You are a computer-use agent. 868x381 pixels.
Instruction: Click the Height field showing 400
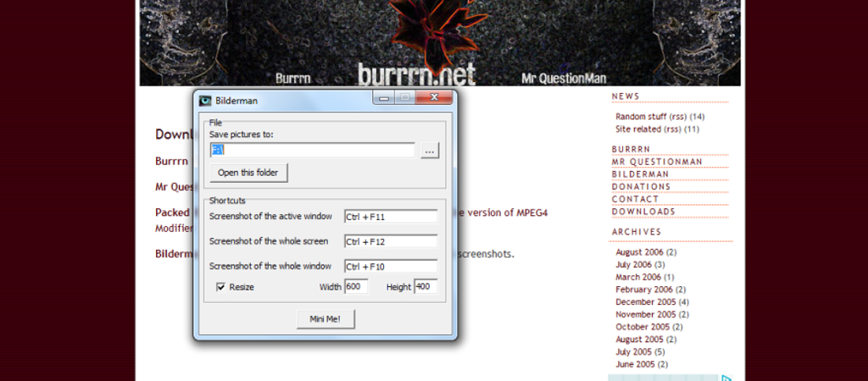tap(426, 286)
